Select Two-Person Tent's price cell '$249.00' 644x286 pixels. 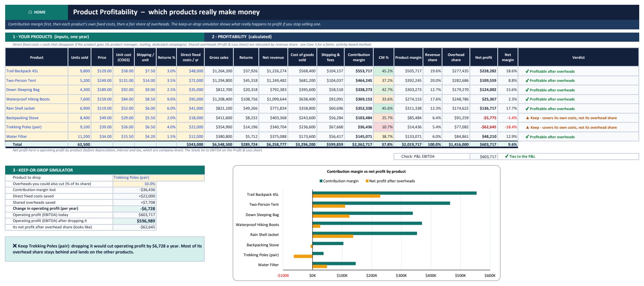[x=102, y=81]
